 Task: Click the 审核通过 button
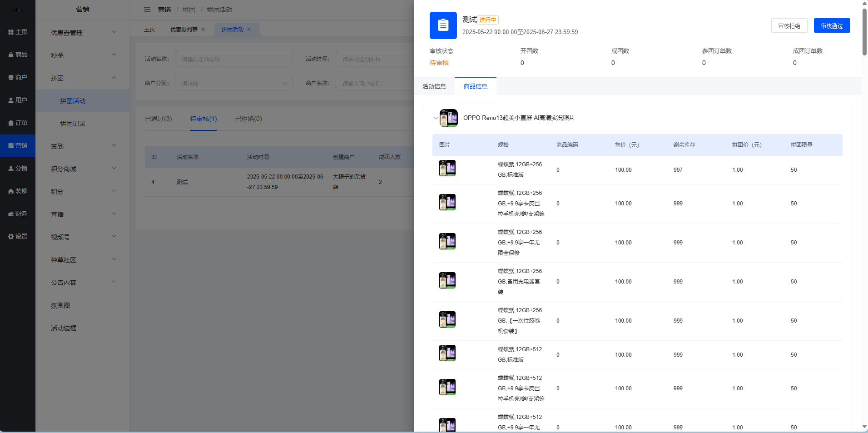click(831, 26)
